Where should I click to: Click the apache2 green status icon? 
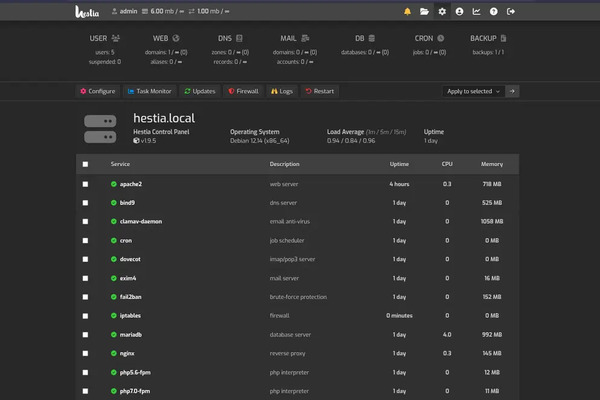(x=114, y=184)
